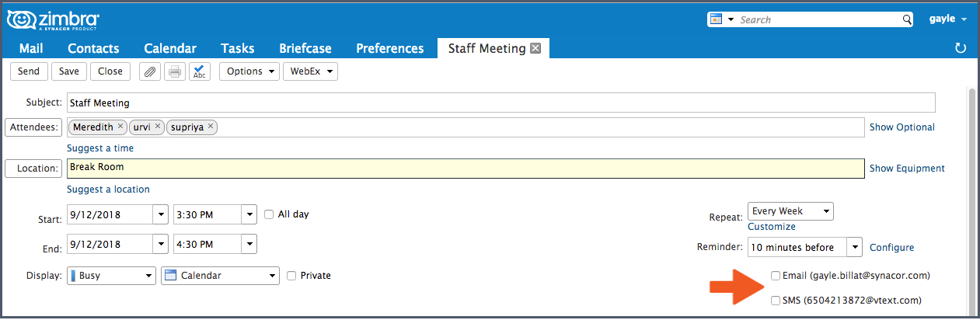This screenshot has width=980, height=320.
Task: Expand the Repeat Every Week dropdown
Action: pos(790,211)
